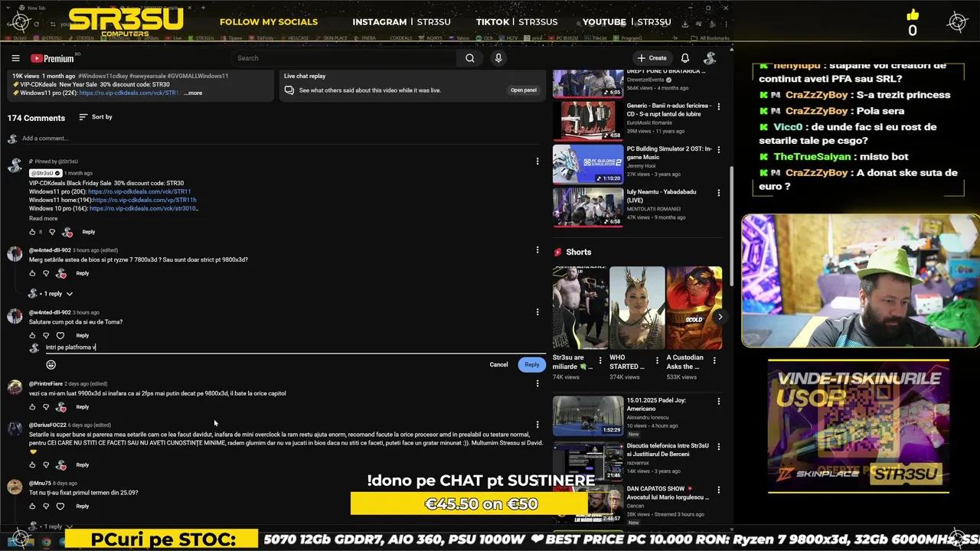Focus the YouTube search field
Screen dimensions: 980x551
(345, 58)
